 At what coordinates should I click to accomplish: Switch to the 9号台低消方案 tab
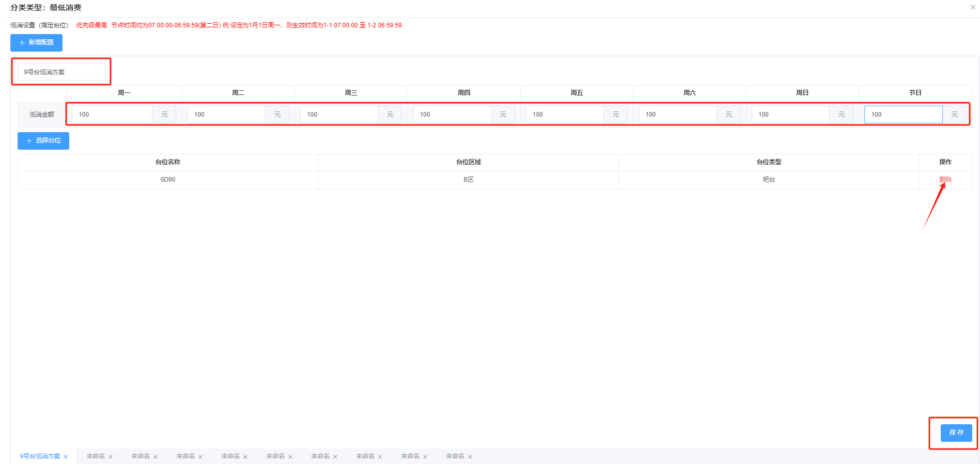coord(40,456)
